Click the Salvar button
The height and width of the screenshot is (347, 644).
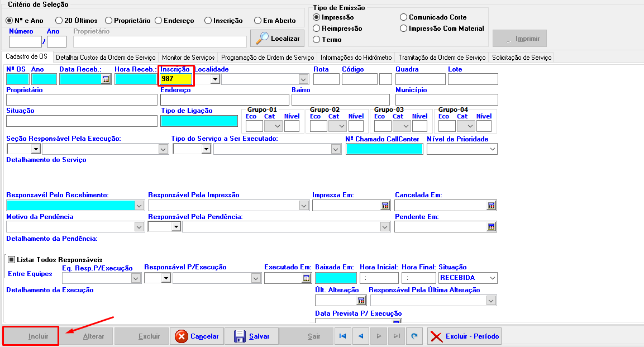[252, 336]
